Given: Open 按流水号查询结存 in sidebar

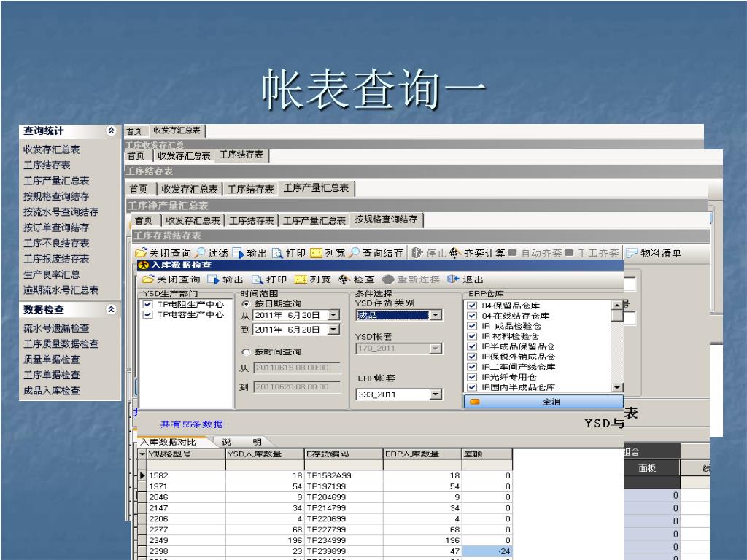Looking at the screenshot, I should coord(61,212).
